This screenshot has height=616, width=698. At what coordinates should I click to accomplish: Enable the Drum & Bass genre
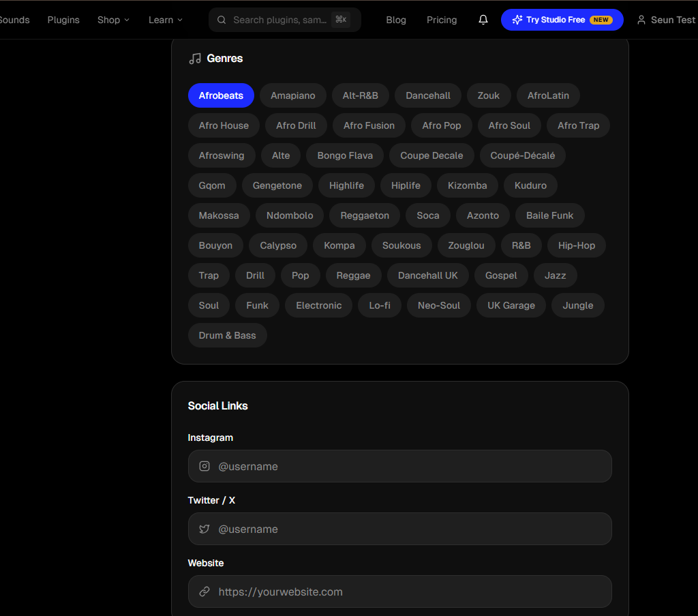click(x=227, y=335)
